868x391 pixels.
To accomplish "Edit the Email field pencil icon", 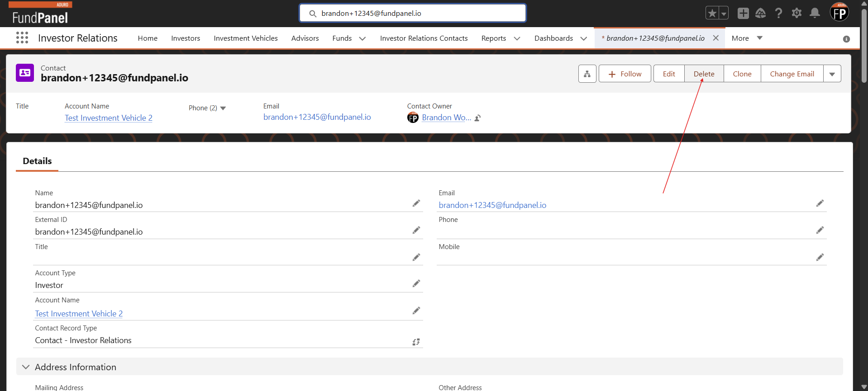I will tap(820, 203).
